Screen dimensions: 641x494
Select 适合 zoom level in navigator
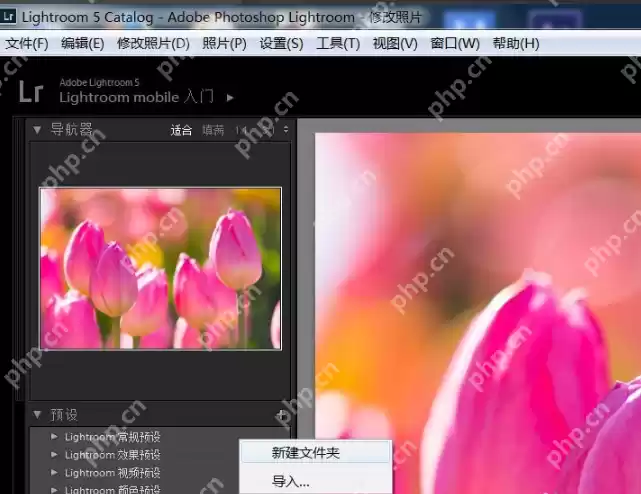181,130
